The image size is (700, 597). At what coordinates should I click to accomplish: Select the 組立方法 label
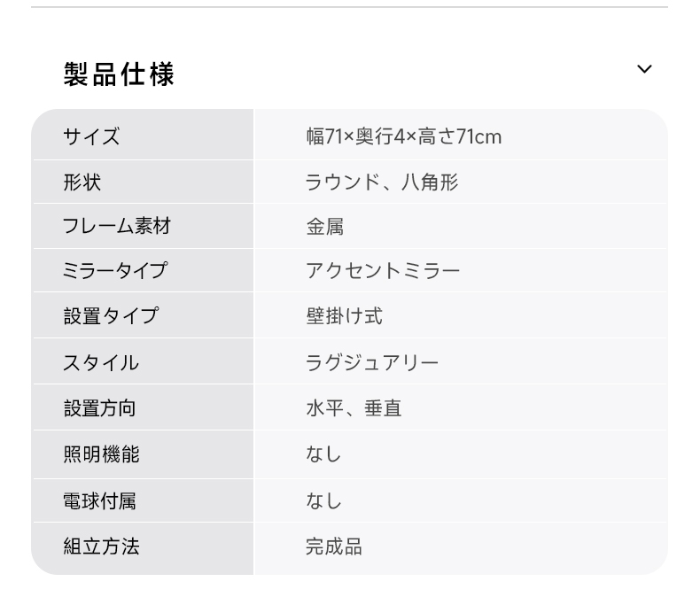(101, 547)
